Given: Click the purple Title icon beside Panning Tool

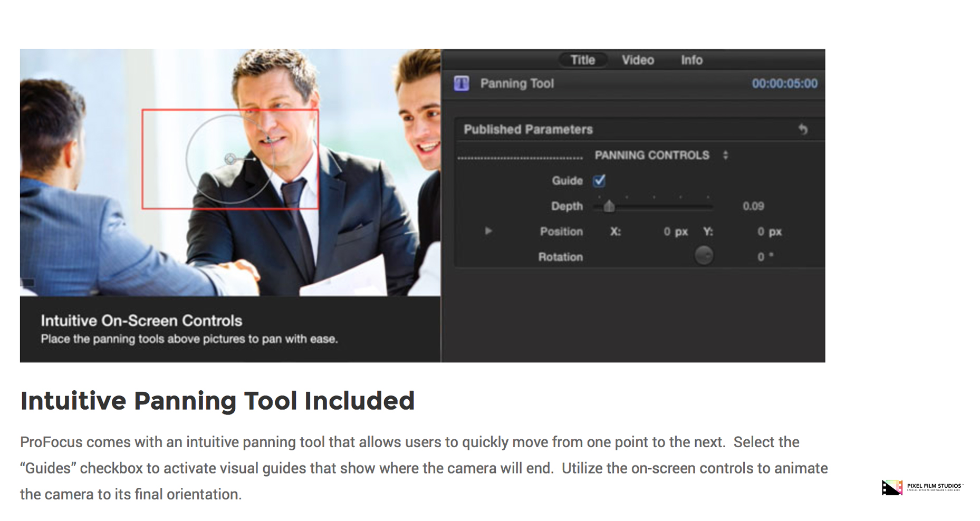Looking at the screenshot, I should (x=462, y=83).
